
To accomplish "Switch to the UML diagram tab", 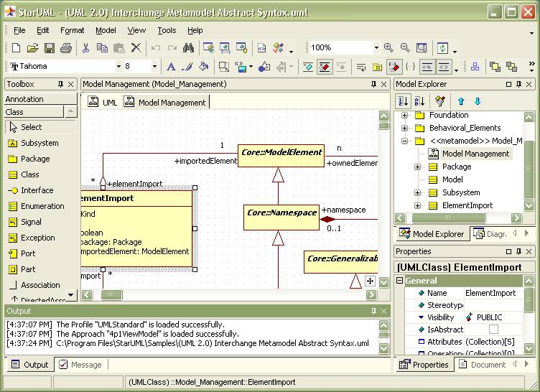I will [103, 102].
